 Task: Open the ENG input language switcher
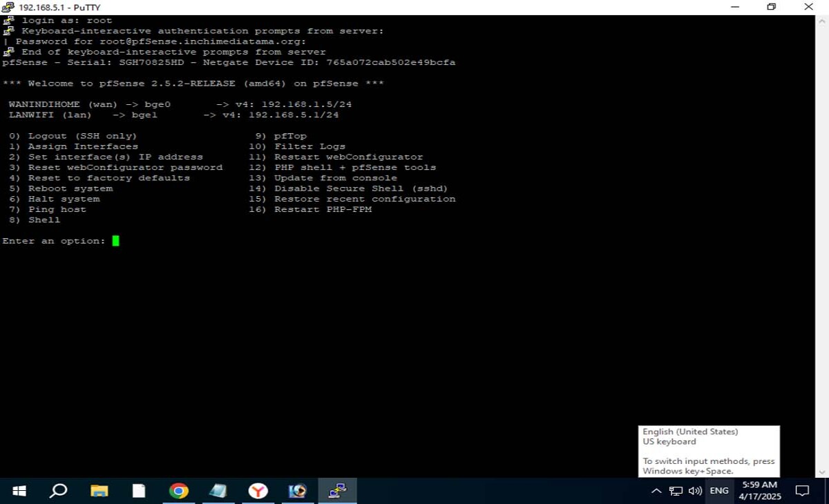tap(719, 491)
